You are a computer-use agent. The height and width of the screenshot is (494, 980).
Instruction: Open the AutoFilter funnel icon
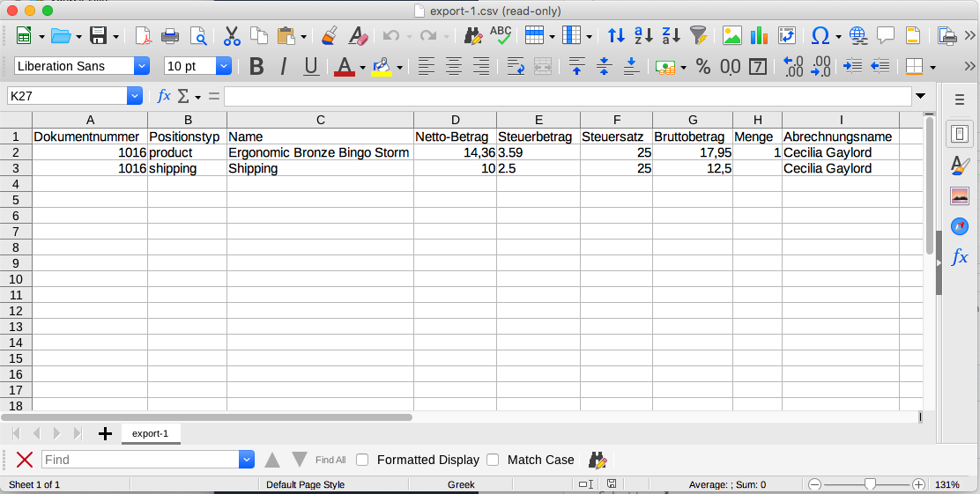point(698,36)
